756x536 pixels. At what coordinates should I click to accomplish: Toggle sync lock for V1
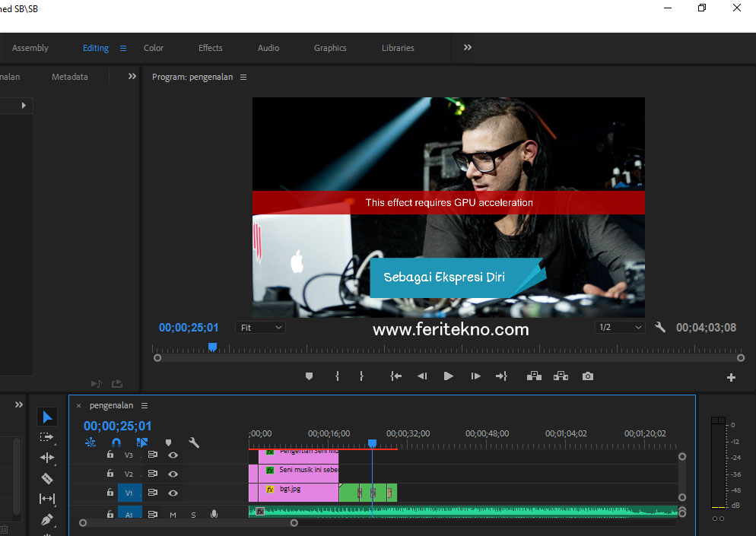pyautogui.click(x=152, y=493)
